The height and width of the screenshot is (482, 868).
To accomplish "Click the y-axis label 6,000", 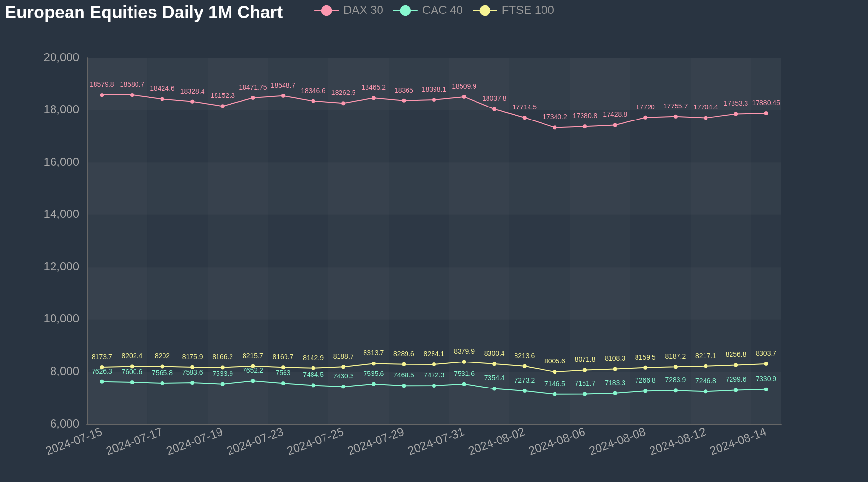I will (65, 424).
